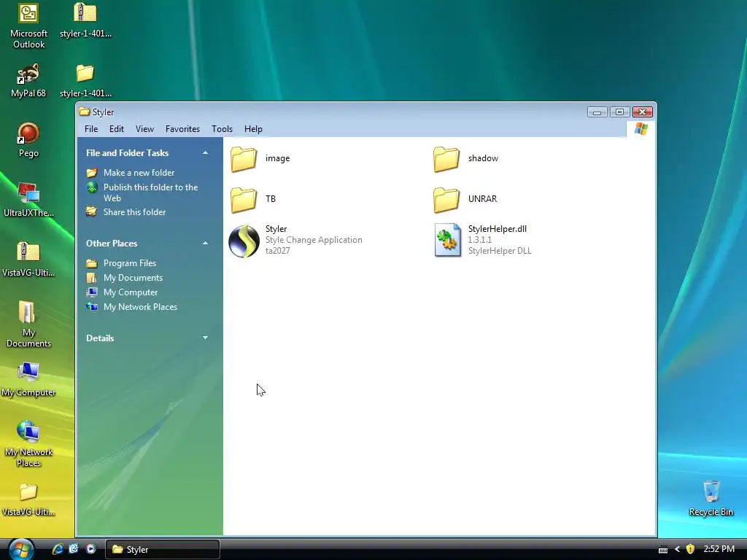This screenshot has height=560, width=747.
Task: Select the UltraUXThe... desktop icon
Action: coord(28,200)
